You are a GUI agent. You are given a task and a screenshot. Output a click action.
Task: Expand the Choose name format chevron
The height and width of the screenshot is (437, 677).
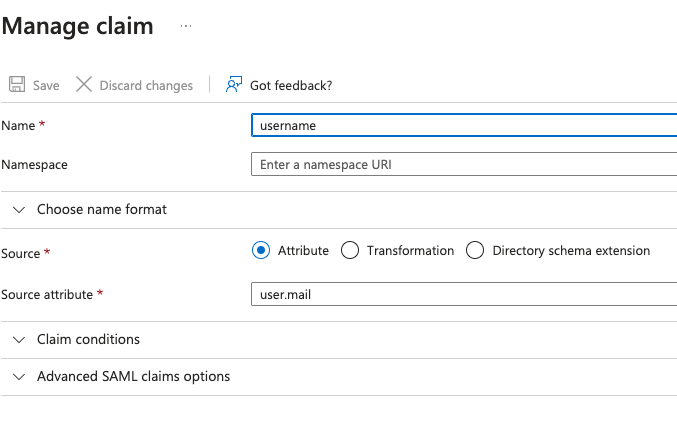(x=19, y=210)
